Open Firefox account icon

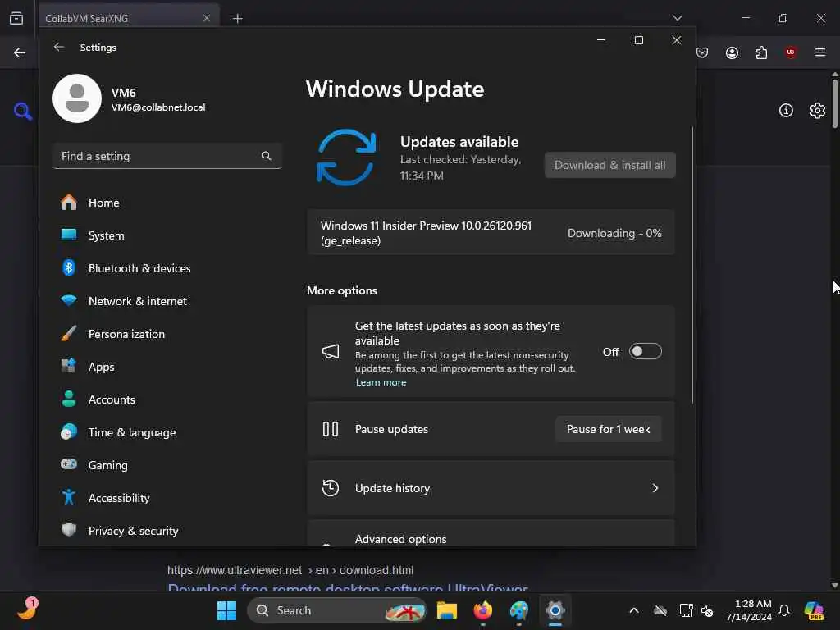(x=732, y=52)
